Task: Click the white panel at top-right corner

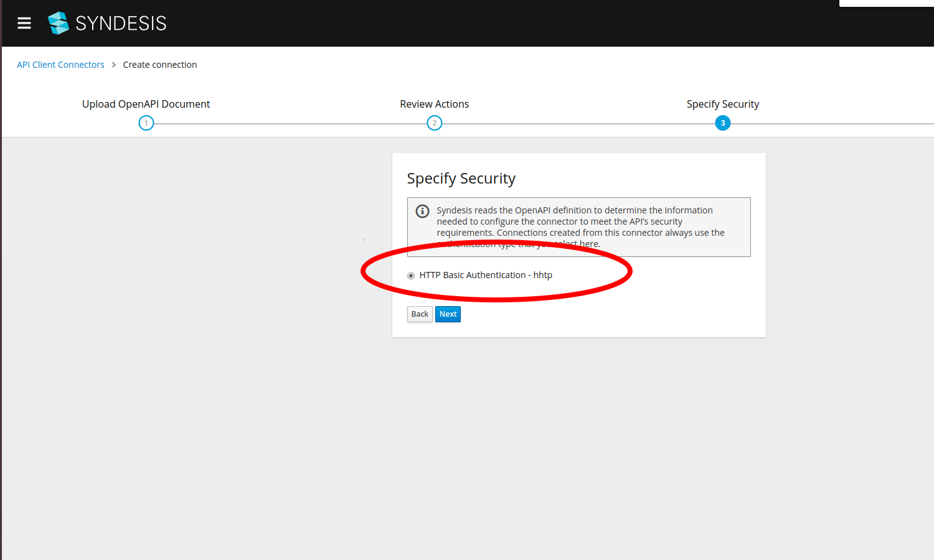Action: click(x=887, y=3)
